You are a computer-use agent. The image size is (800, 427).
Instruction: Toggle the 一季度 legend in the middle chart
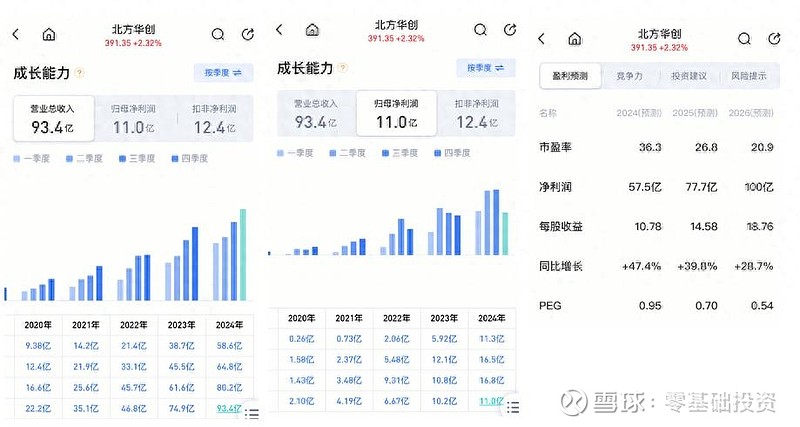pos(295,153)
